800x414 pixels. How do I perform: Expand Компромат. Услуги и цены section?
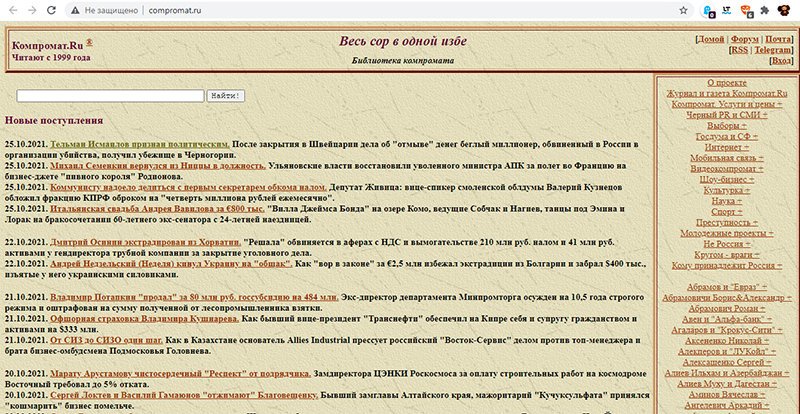pyautogui.click(x=727, y=104)
